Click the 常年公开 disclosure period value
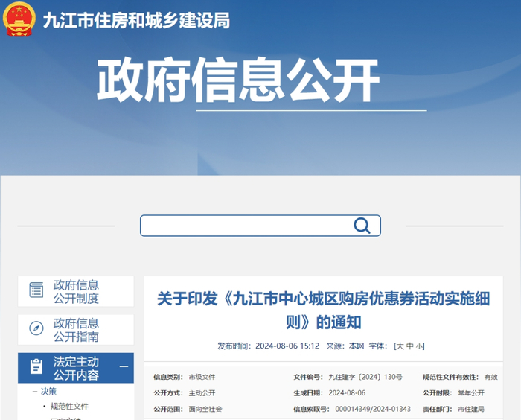The image size is (521, 420). [471, 393]
